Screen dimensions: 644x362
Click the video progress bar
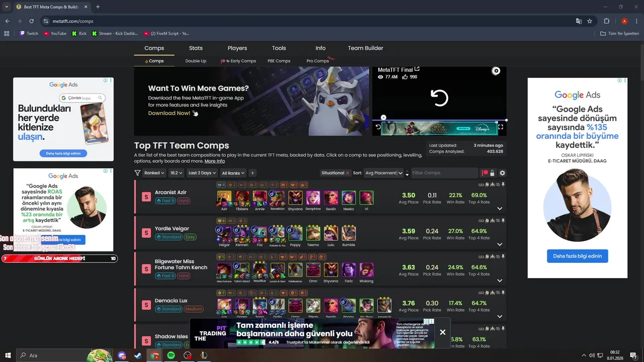click(x=439, y=120)
